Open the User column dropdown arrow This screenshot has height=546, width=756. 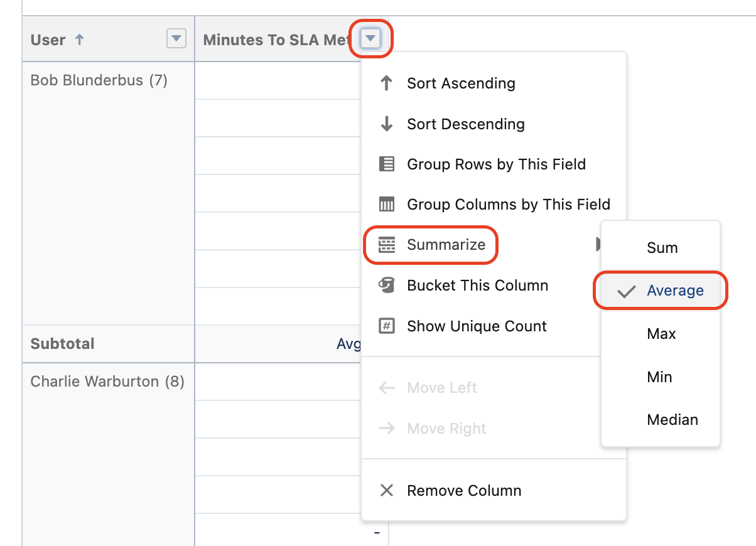point(176,39)
